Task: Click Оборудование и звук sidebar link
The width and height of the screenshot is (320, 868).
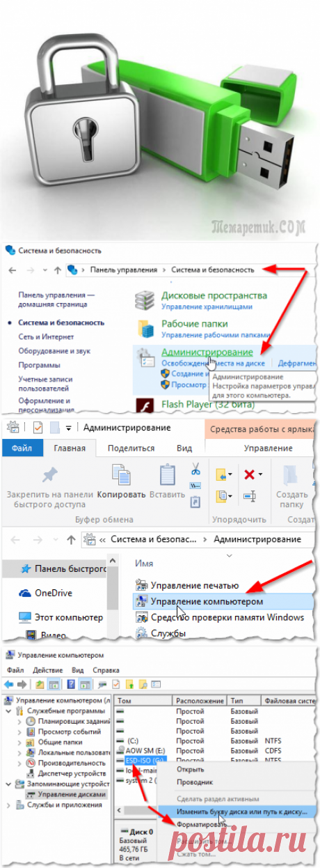Action: [54, 350]
